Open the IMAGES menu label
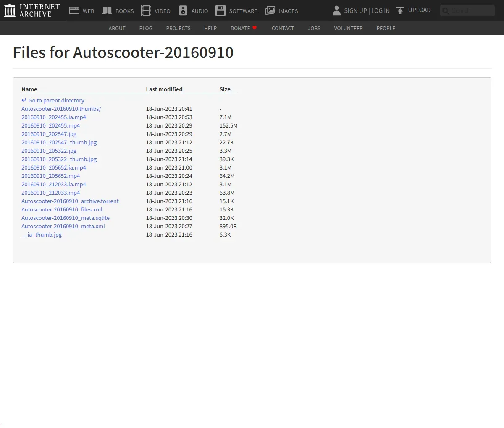The image size is (504, 428). 288,11
